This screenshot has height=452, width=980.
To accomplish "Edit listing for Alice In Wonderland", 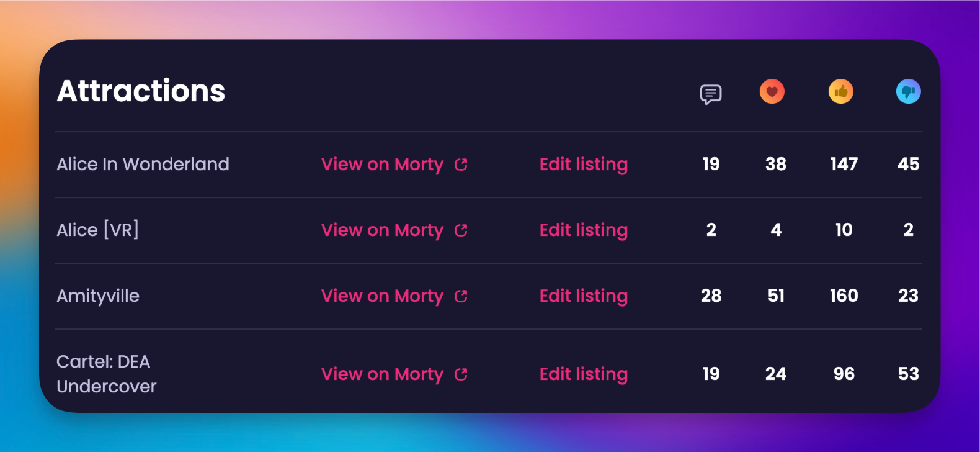I will pos(584,165).
